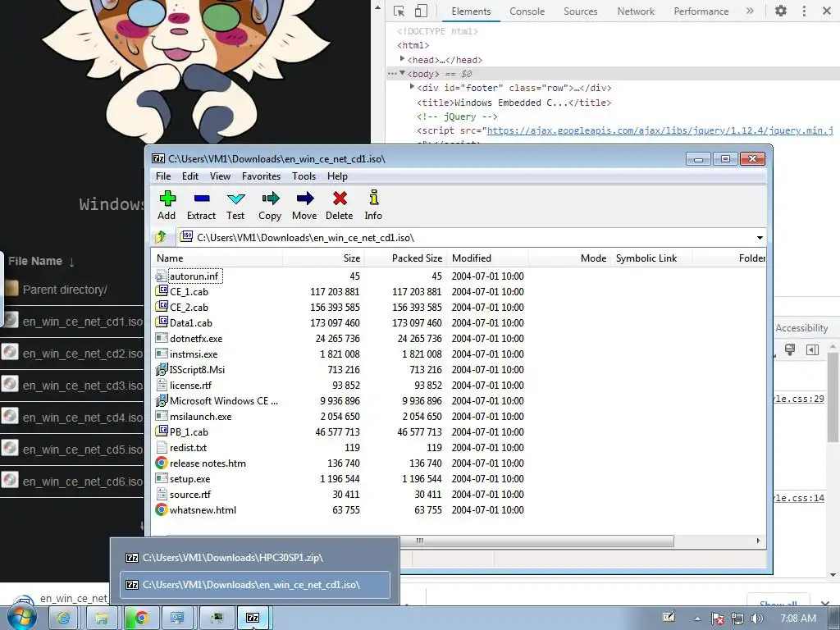Screen dimensions: 840x630
Task: Collapse the body element node
Action: click(402, 73)
